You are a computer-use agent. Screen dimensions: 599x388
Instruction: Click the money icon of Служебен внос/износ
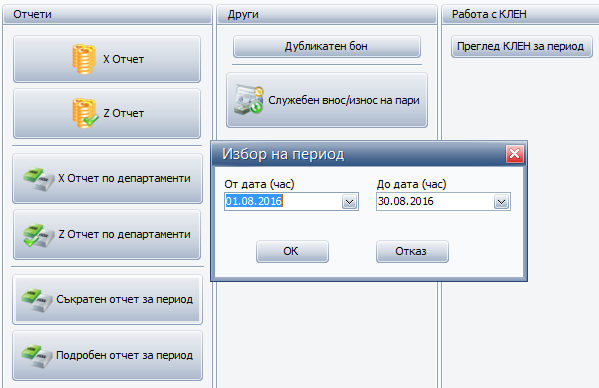pos(249,100)
